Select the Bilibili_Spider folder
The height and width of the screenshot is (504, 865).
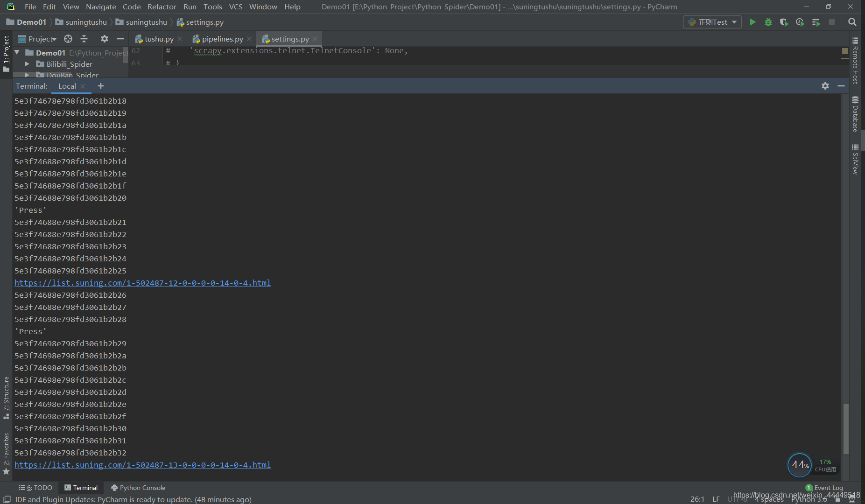click(69, 64)
